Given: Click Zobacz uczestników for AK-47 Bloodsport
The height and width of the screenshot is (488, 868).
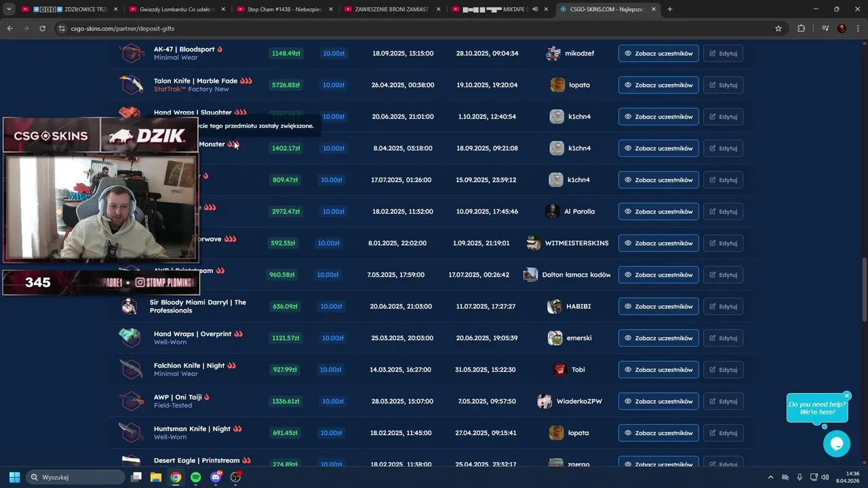Looking at the screenshot, I should 658,54.
